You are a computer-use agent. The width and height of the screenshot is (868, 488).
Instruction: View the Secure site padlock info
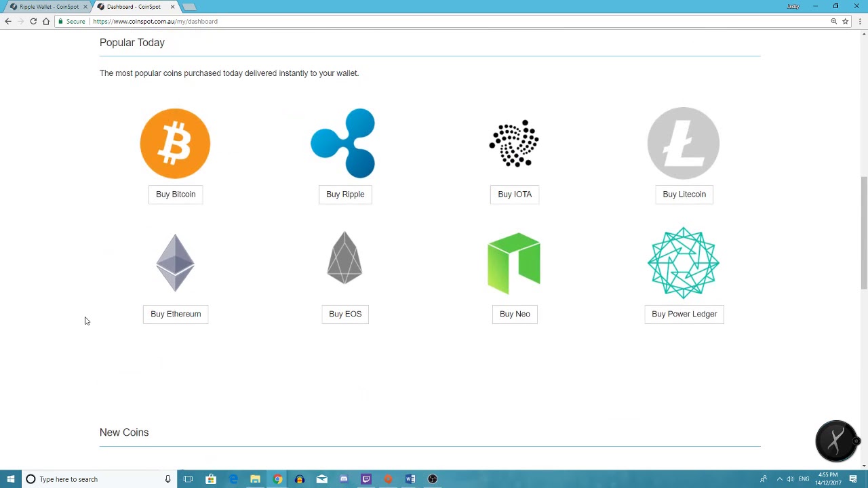72,21
